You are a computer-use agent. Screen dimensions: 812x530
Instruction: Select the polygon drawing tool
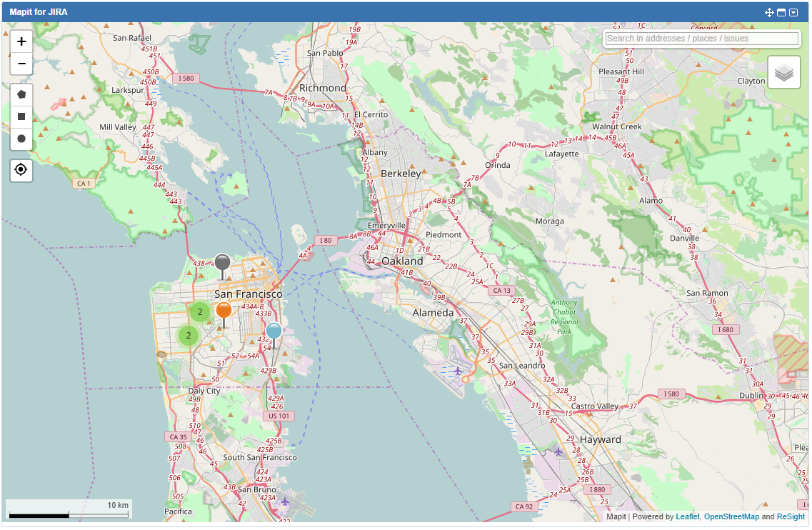pos(21,94)
